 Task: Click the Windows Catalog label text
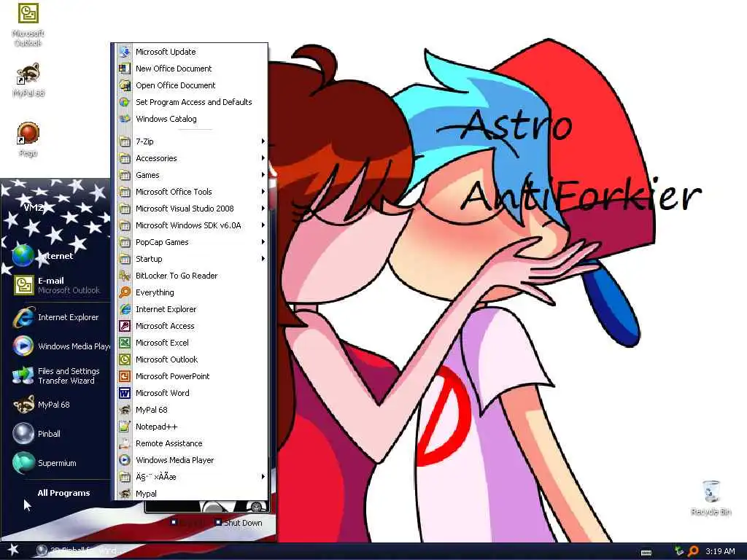click(x=166, y=119)
